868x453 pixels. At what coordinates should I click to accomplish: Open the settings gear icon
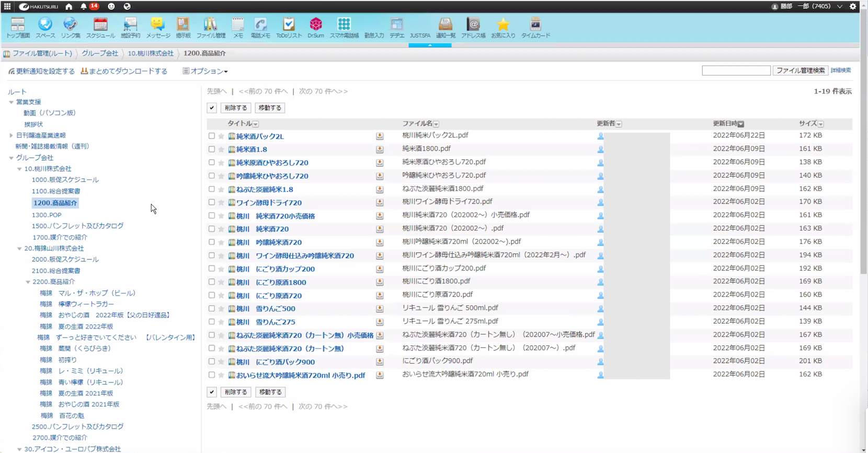(853, 6)
